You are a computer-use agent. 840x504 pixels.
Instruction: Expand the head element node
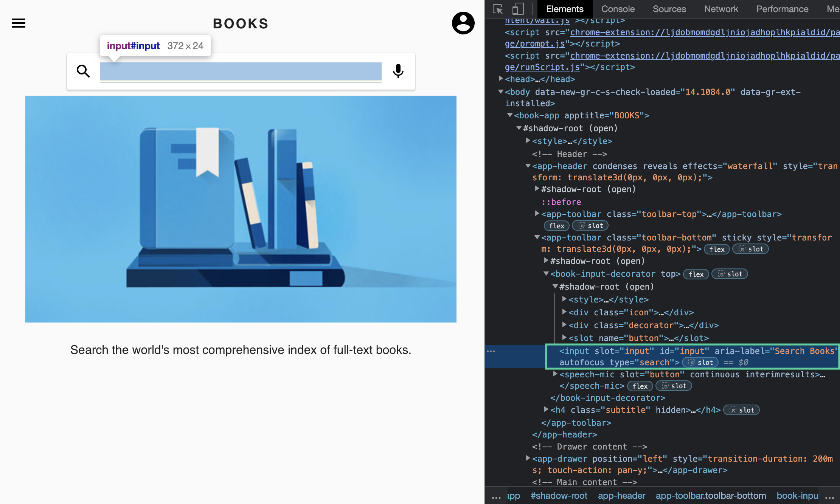pyautogui.click(x=501, y=79)
